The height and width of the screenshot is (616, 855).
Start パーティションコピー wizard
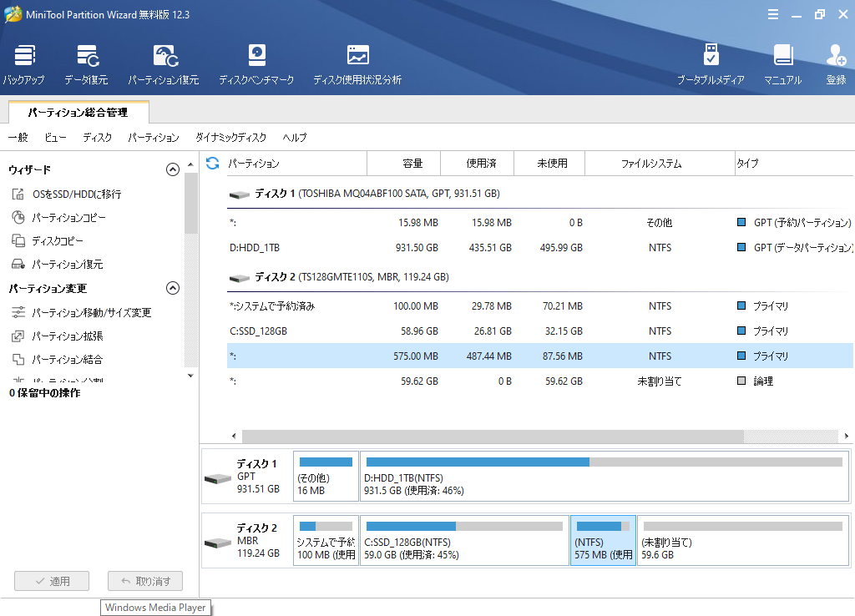tap(59, 218)
